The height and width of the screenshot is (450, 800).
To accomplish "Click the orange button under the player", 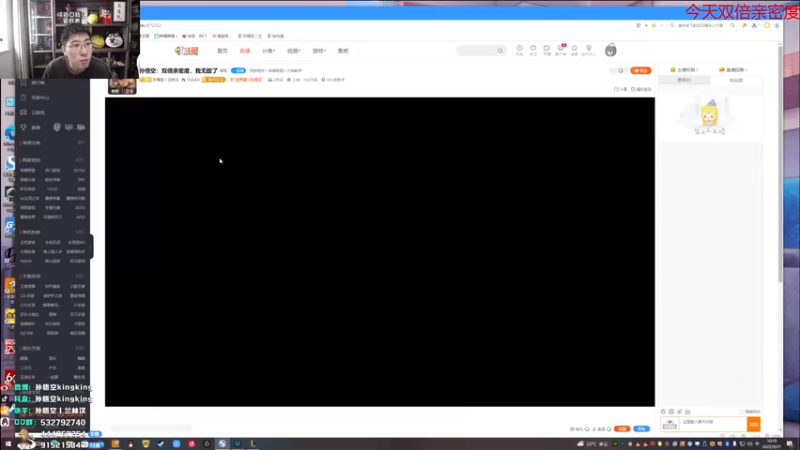I will coord(621,429).
